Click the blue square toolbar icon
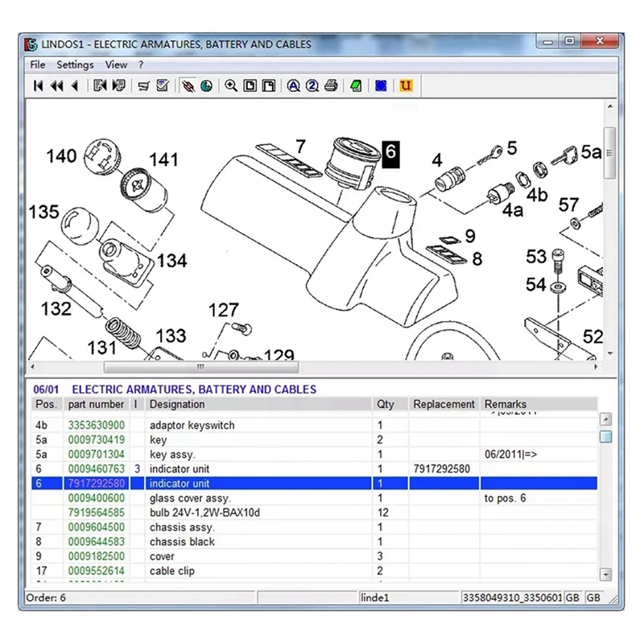 (381, 86)
